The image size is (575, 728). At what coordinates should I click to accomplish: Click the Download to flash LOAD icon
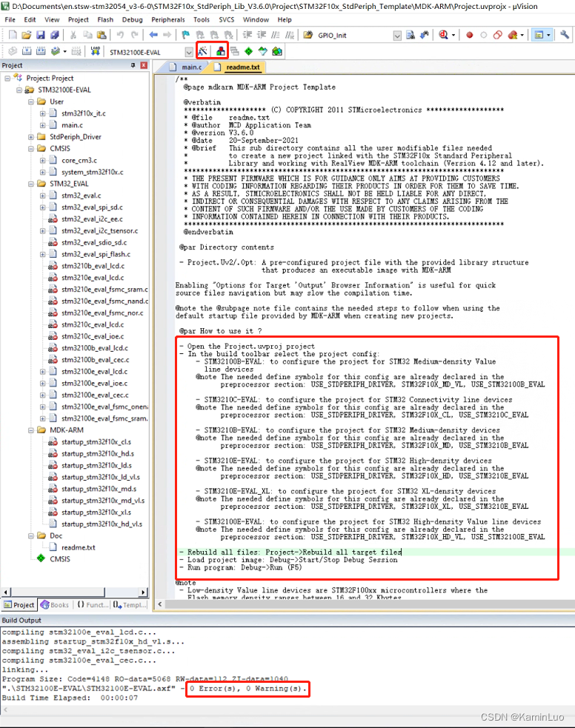(95, 52)
